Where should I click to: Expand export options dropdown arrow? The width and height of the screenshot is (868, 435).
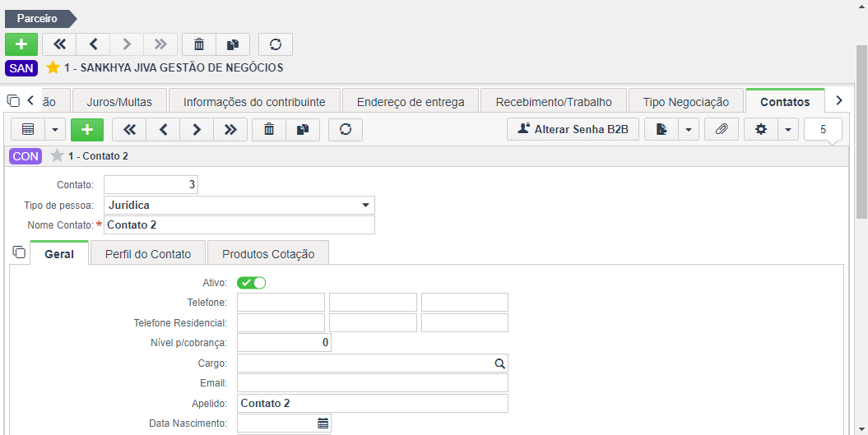(x=688, y=129)
